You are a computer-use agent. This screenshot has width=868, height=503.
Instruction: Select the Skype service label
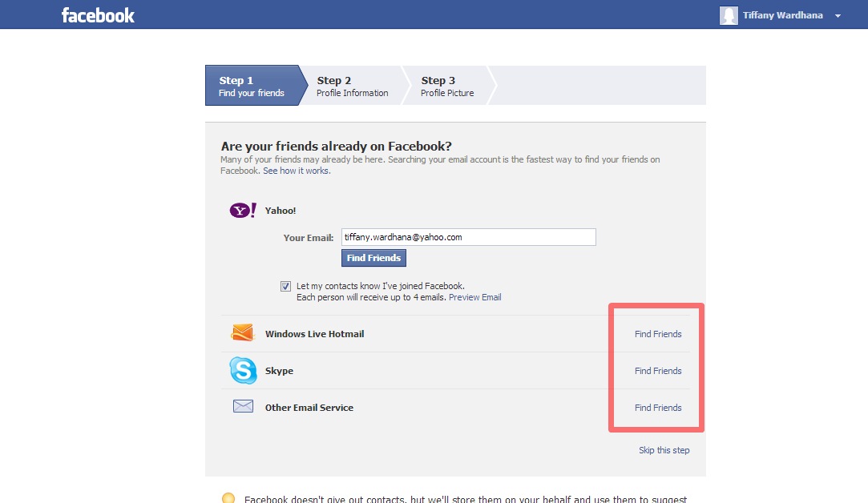[279, 371]
